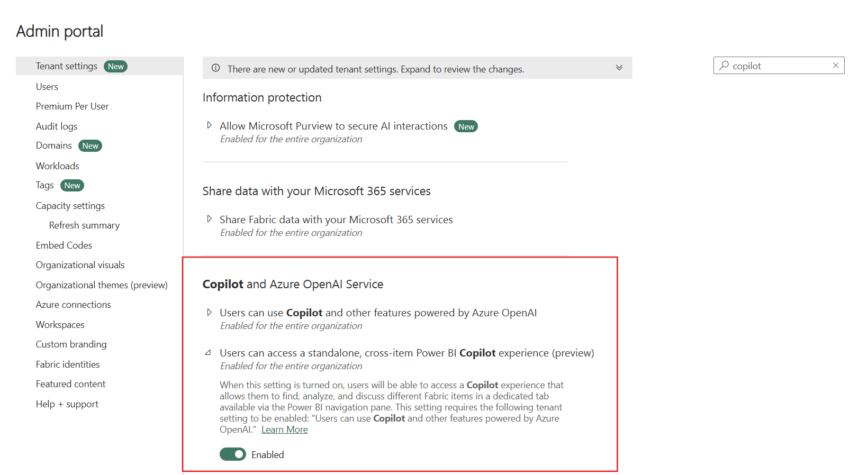868x475 pixels.
Task: Open the Tags page
Action: (x=45, y=186)
